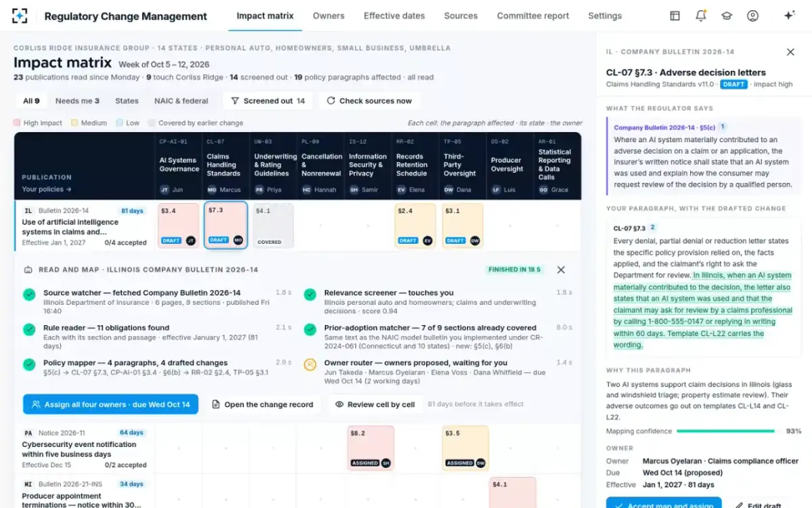The image size is (812, 508).
Task: Open the Committee report tab
Action: (533, 16)
